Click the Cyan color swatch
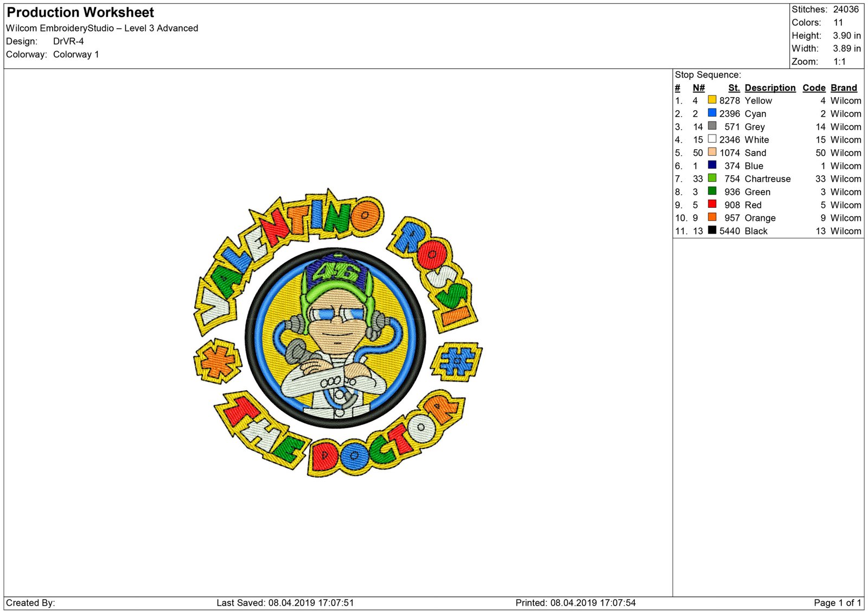 [712, 113]
